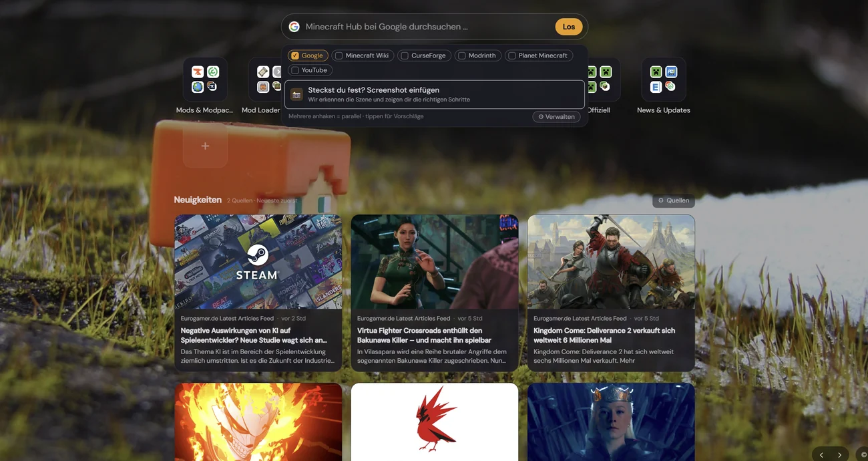Click the 'vor 5 Std' timestamp on Virtua Fighter card
Viewport: 868px width, 461px height.
click(x=470, y=318)
